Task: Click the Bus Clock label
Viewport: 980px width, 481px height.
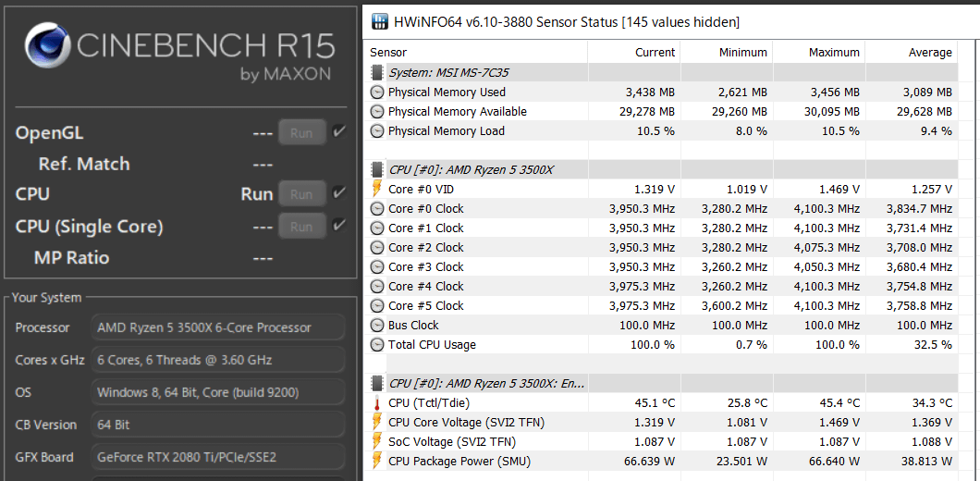Action: (413, 326)
